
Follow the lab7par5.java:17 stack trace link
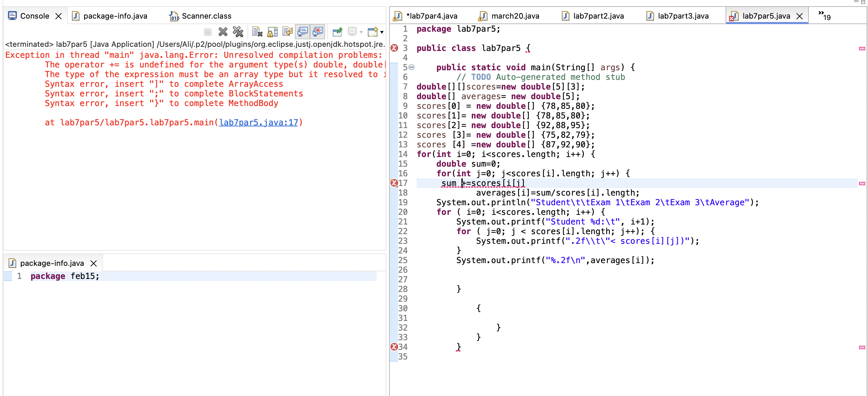point(259,122)
